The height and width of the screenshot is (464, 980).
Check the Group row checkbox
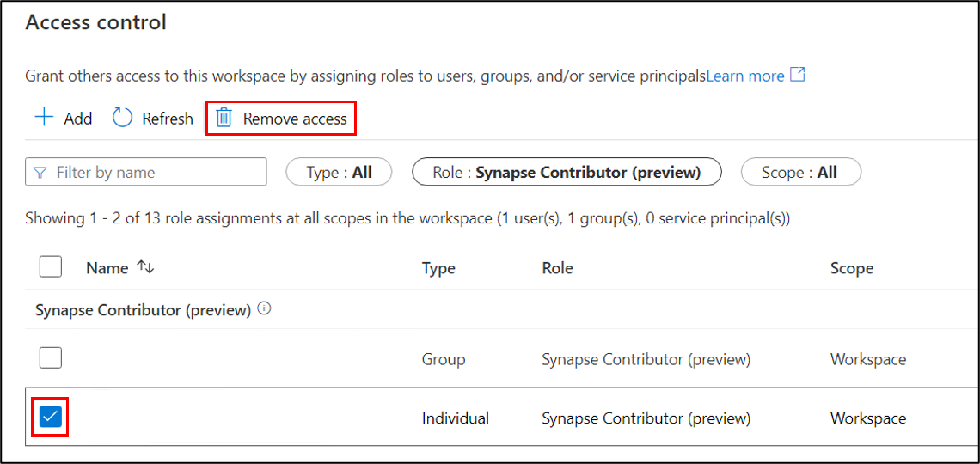pos(51,357)
